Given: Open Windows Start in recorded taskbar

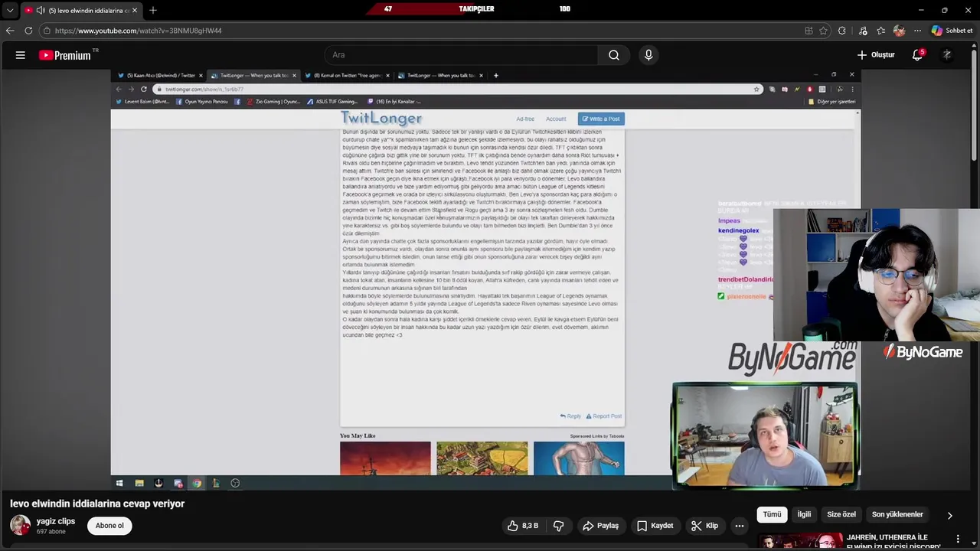Looking at the screenshot, I should (119, 483).
